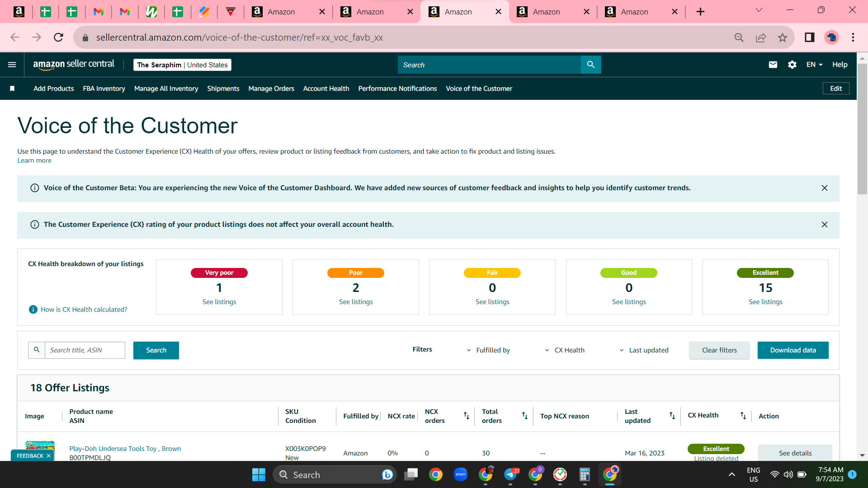Screen dimensions: 868x488
Task: Sort by Last updated column arrows
Action: tap(672, 416)
